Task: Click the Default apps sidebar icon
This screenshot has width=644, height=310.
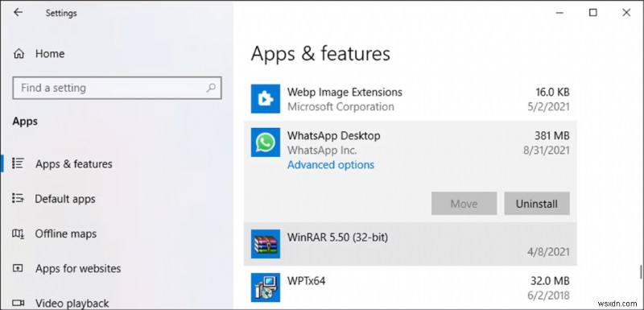Action: 18,198
